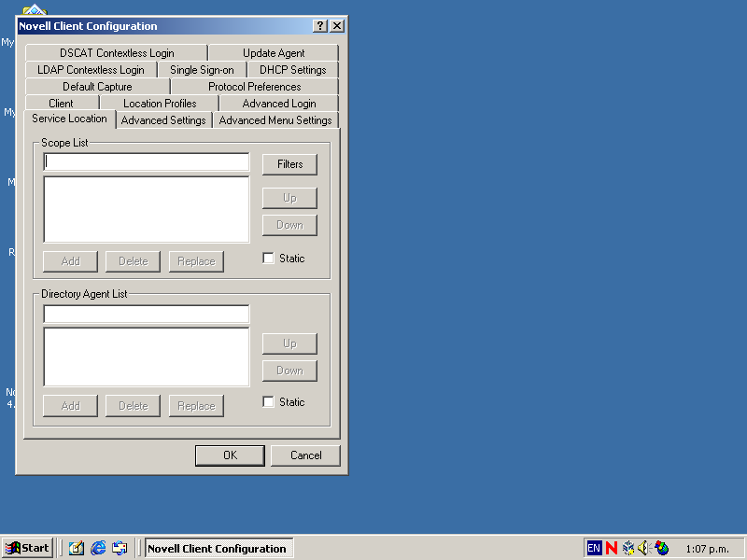Switch to the Update Agent tab
Image resolution: width=747 pixels, height=560 pixels.
[274, 53]
